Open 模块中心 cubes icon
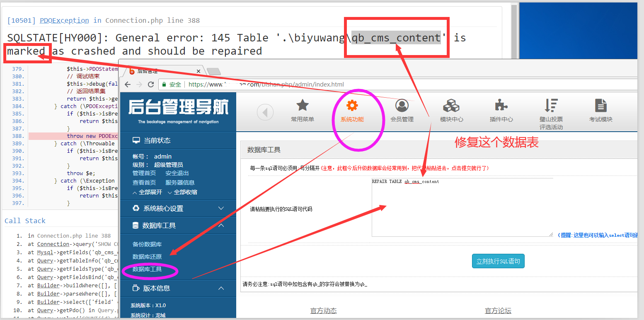Viewport: 644px width, 320px height. click(x=451, y=106)
